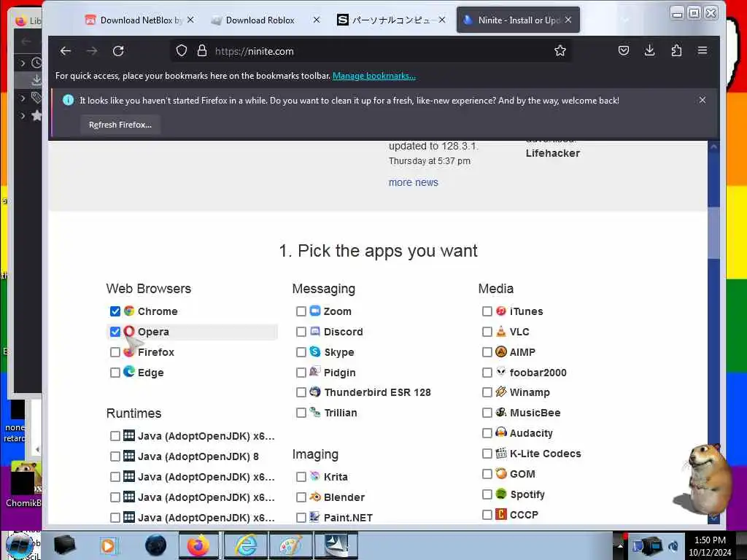Open the Firefox downloads panel
Image resolution: width=747 pixels, height=560 pixels.
(650, 50)
